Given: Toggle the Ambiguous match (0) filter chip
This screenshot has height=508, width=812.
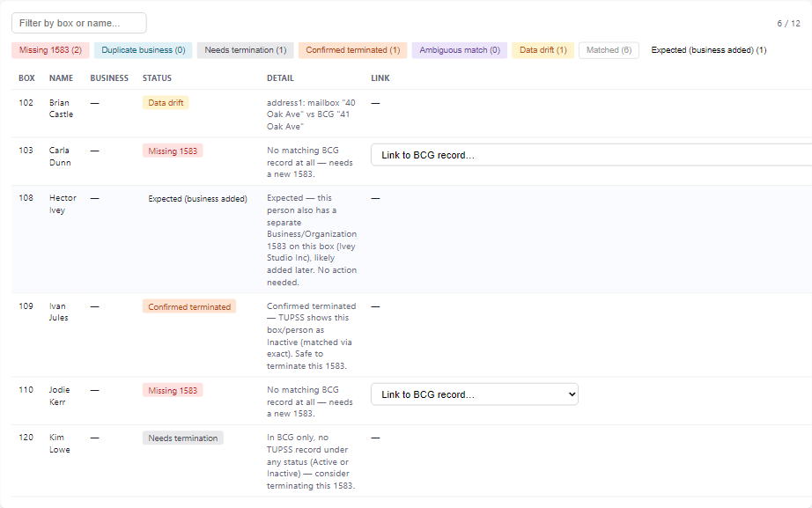Looking at the screenshot, I should [x=460, y=50].
